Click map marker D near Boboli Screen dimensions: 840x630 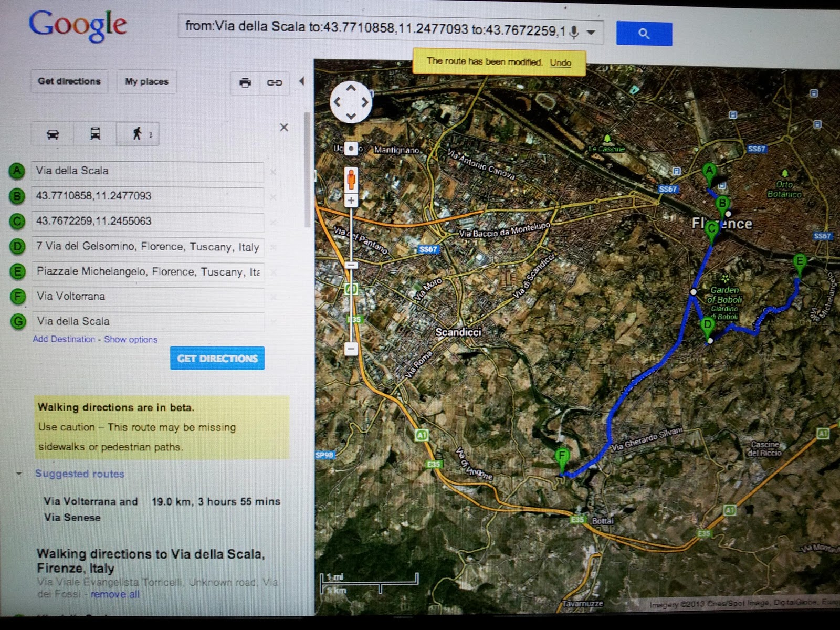(708, 328)
